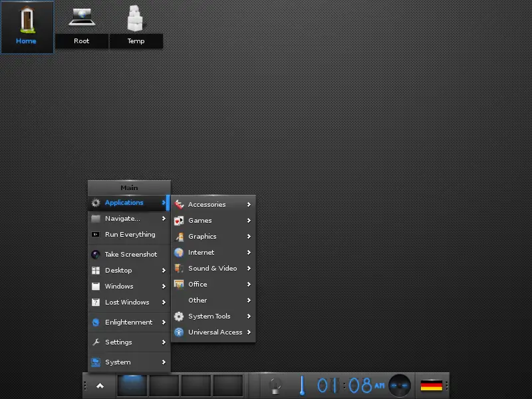
Task: Switch to the fourth virtual desktop in pager
Action: pos(227,386)
